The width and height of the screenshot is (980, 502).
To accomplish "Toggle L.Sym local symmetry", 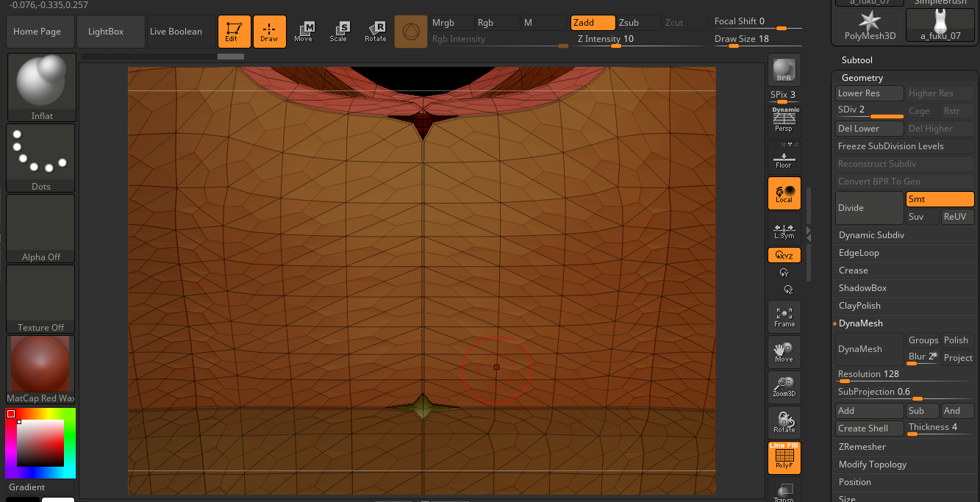I will 784,229.
